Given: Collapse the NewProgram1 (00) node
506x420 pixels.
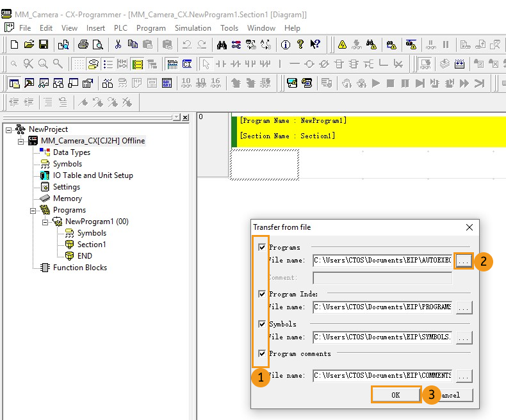Looking at the screenshot, I should 45,222.
